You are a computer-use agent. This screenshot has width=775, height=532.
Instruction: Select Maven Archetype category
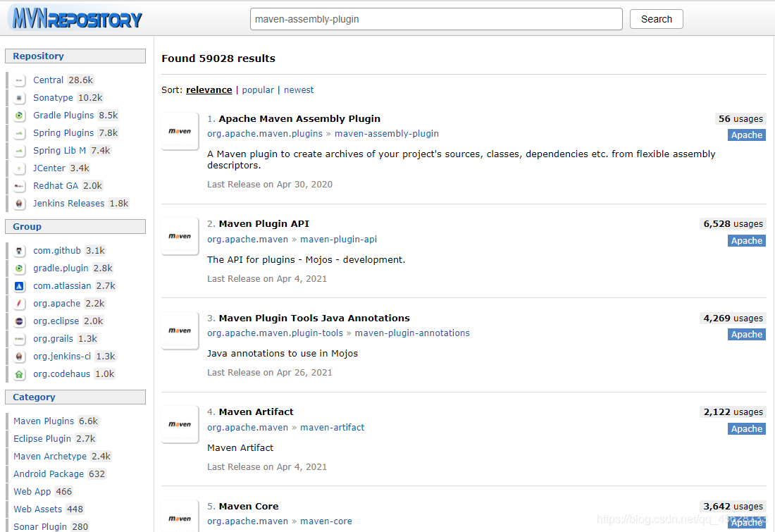tap(50, 457)
